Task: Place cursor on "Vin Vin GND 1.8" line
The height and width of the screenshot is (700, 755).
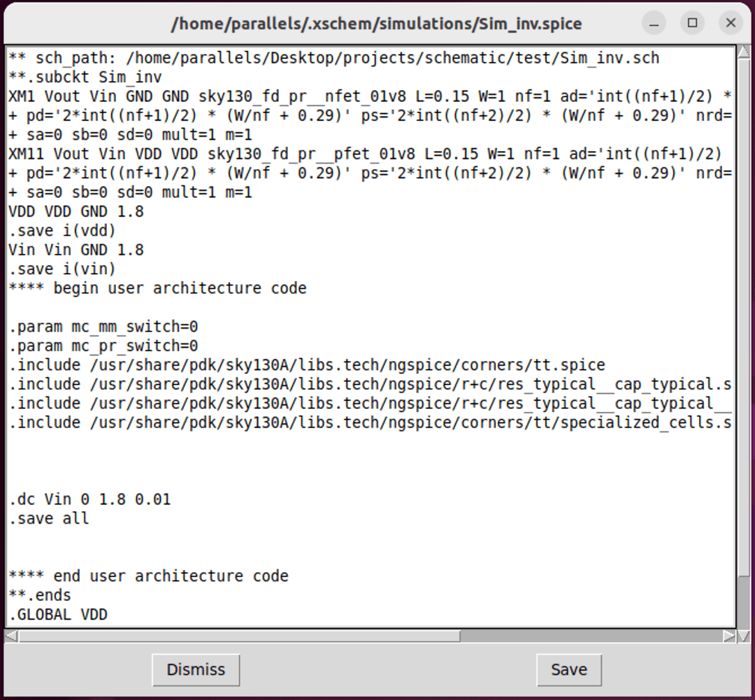Action: click(76, 250)
